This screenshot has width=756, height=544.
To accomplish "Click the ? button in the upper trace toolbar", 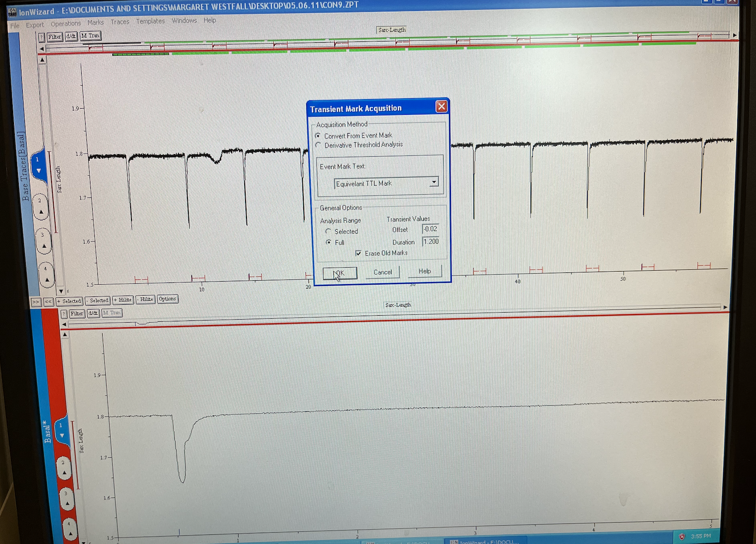I will (42, 37).
